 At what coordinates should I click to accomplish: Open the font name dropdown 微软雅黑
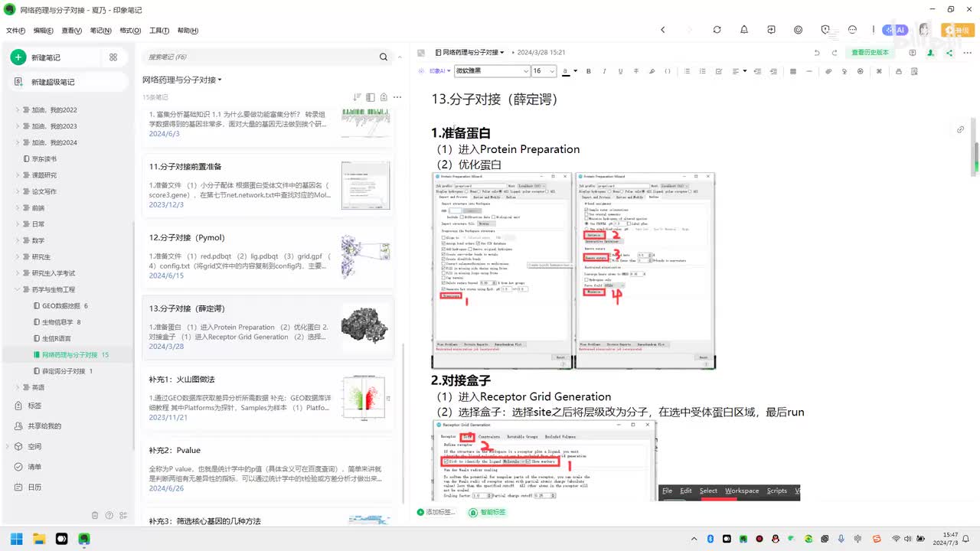click(492, 70)
